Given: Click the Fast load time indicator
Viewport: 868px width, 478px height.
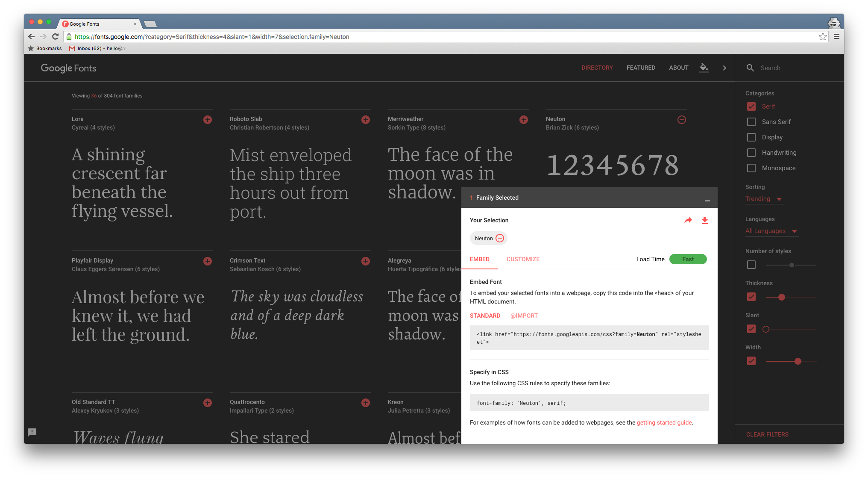Looking at the screenshot, I should pos(688,259).
